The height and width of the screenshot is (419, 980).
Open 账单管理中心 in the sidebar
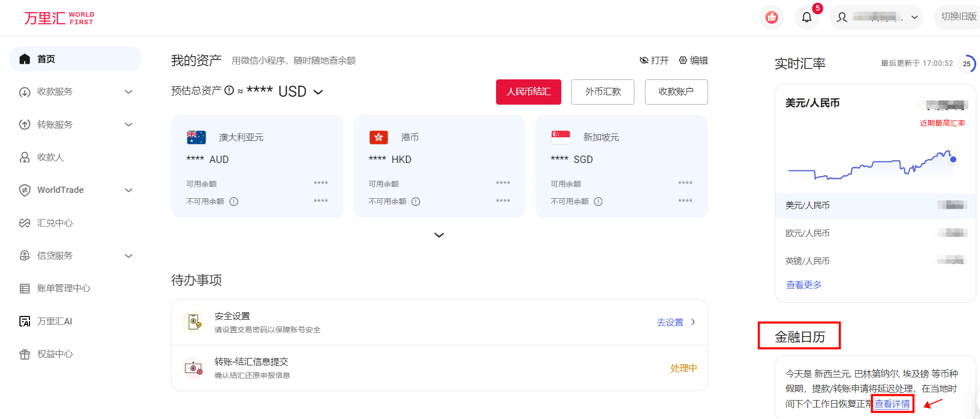[x=64, y=288]
